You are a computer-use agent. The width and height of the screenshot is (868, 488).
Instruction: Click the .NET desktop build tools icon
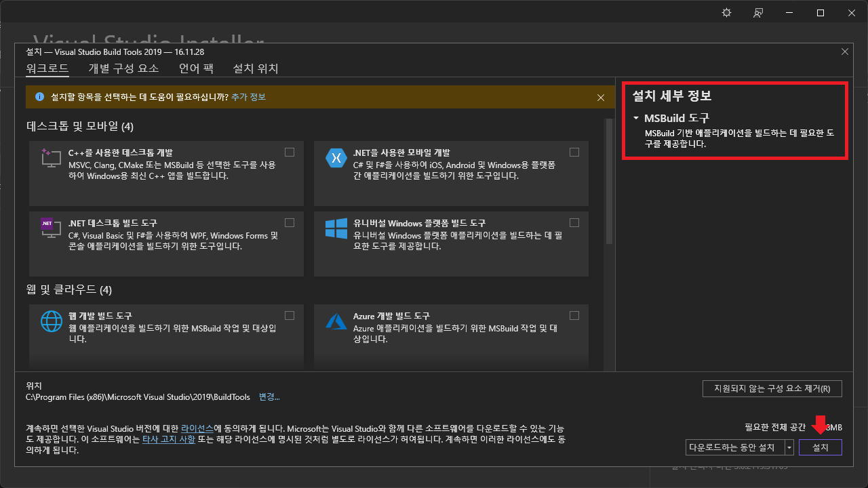pos(51,228)
